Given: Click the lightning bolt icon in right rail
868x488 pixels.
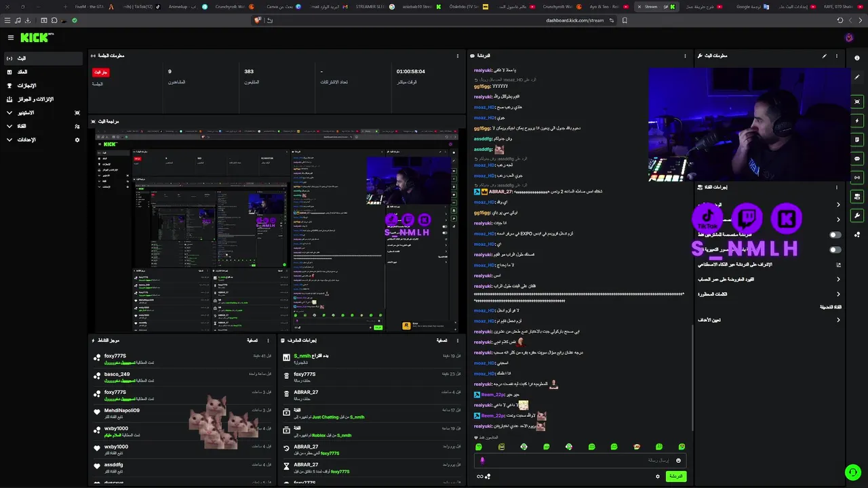Looking at the screenshot, I should pyautogui.click(x=857, y=121).
